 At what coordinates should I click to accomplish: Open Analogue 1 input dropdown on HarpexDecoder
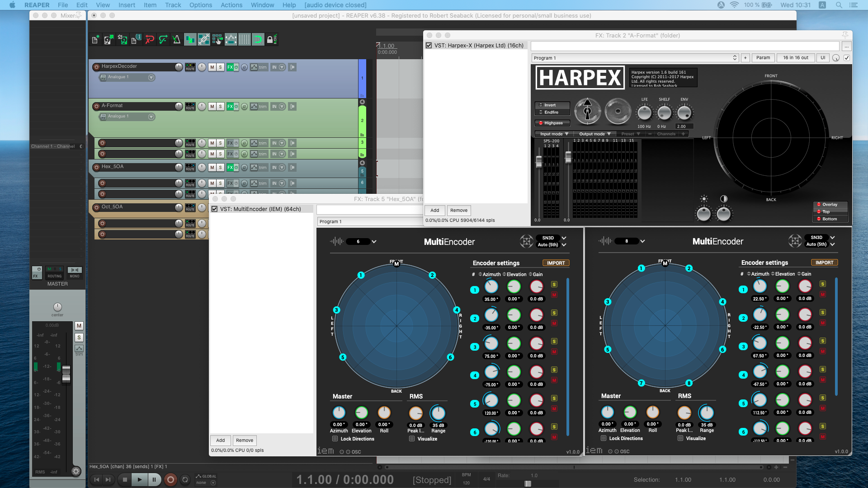[x=151, y=77]
